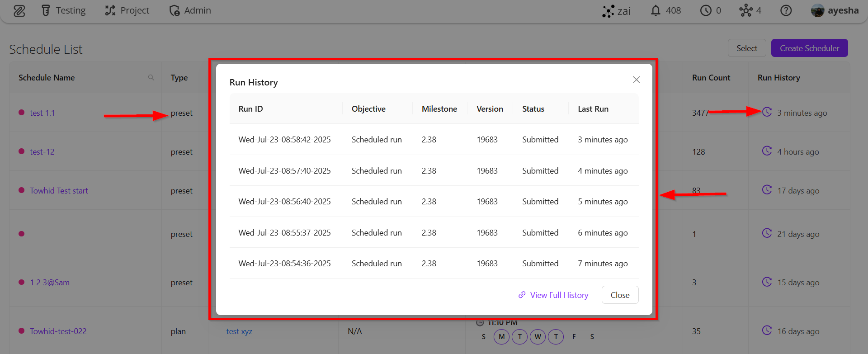Open the zai workspace selector
Viewport: 868px width, 354px height.
(616, 11)
